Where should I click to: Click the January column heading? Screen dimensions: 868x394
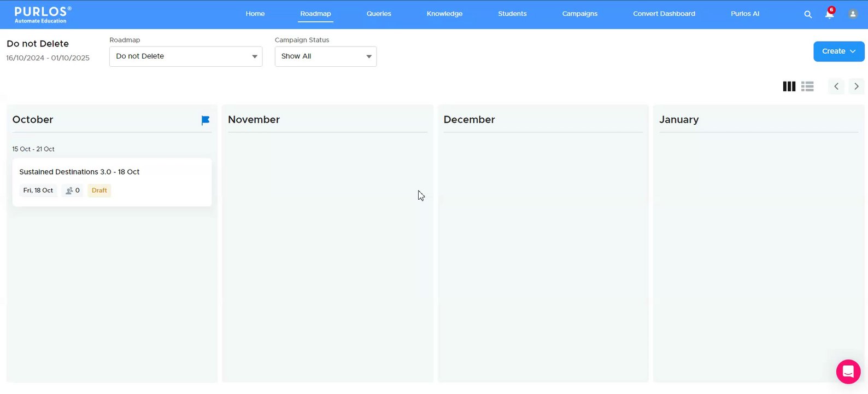[x=679, y=120]
